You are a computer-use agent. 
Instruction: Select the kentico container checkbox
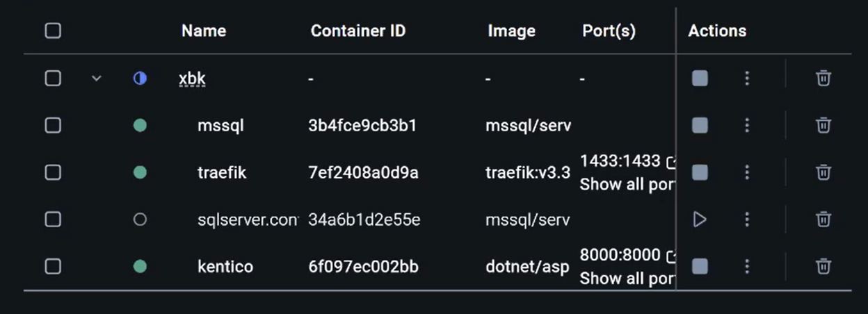click(x=53, y=266)
